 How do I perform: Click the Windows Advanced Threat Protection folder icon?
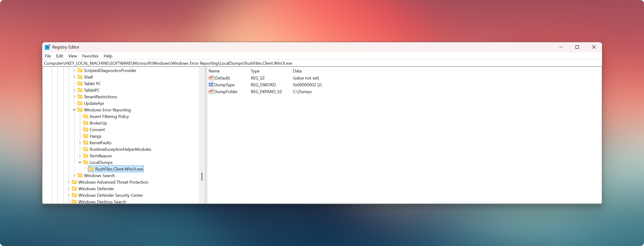74,182
